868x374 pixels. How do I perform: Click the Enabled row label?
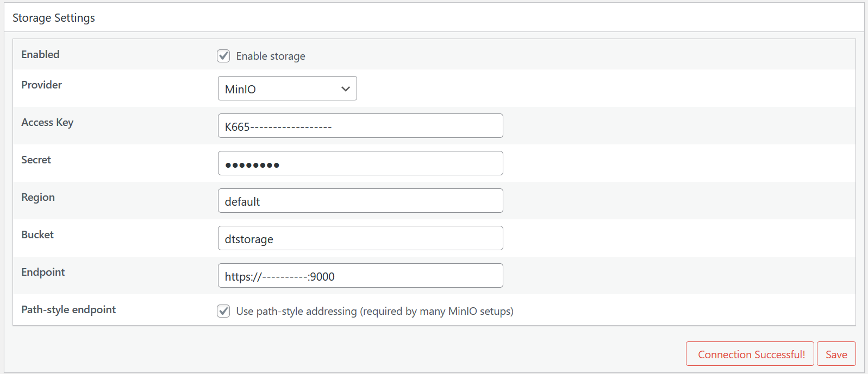[40, 54]
